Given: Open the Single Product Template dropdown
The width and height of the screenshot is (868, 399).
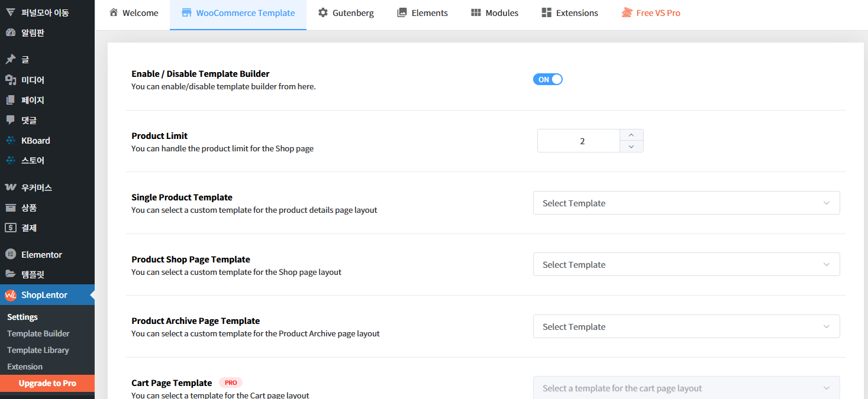Looking at the screenshot, I should [686, 203].
